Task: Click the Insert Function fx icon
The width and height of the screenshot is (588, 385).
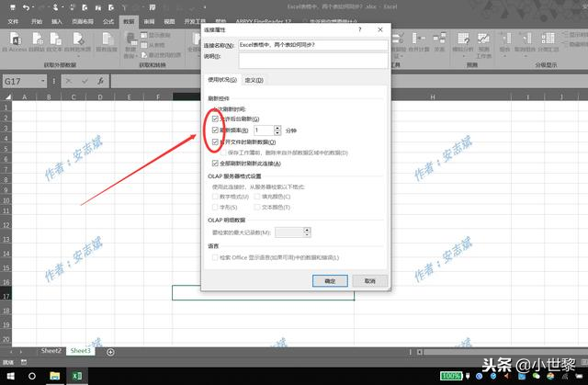Action: point(100,81)
